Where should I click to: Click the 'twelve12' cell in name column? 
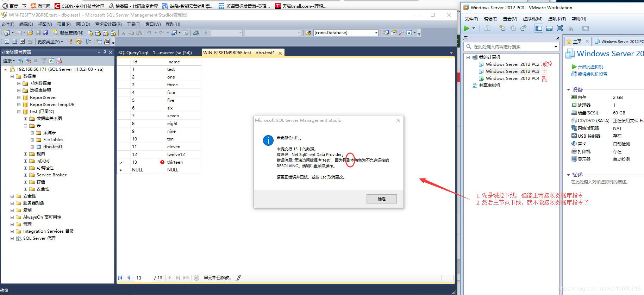pos(183,155)
